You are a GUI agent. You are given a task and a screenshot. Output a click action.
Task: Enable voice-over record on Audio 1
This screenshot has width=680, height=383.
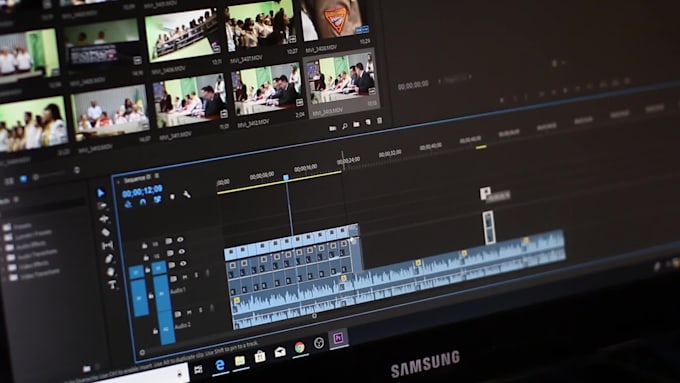pos(207,273)
